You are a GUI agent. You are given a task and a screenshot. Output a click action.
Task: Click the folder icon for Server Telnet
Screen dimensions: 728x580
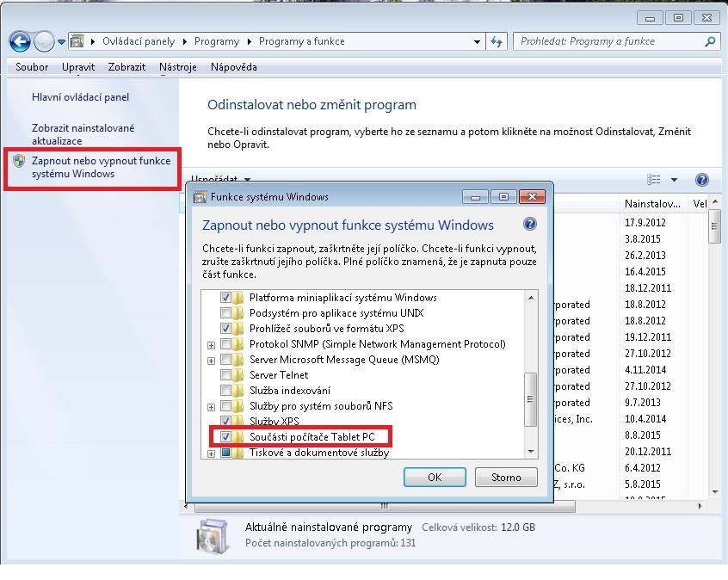click(x=238, y=374)
